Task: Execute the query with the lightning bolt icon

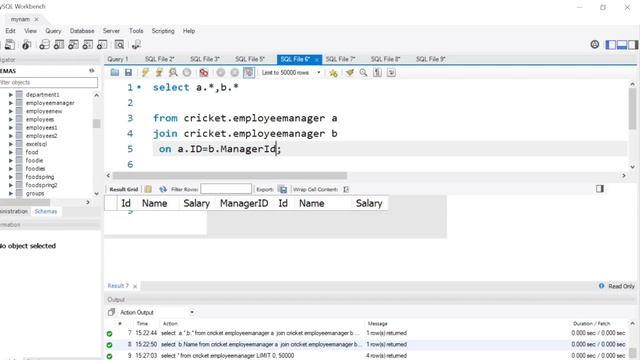Action: [145, 73]
